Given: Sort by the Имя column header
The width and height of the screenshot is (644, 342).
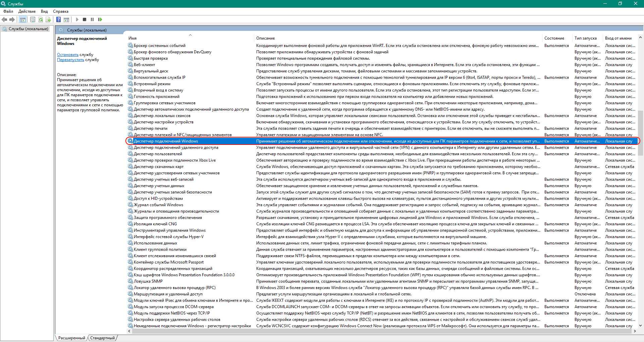Looking at the screenshot, I should tap(190, 38).
